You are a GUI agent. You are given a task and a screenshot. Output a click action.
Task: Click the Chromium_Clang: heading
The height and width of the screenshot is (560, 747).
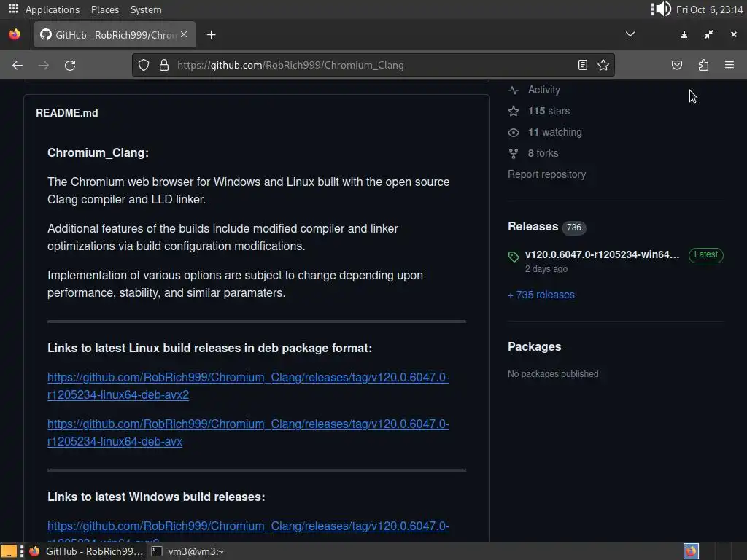coord(98,153)
